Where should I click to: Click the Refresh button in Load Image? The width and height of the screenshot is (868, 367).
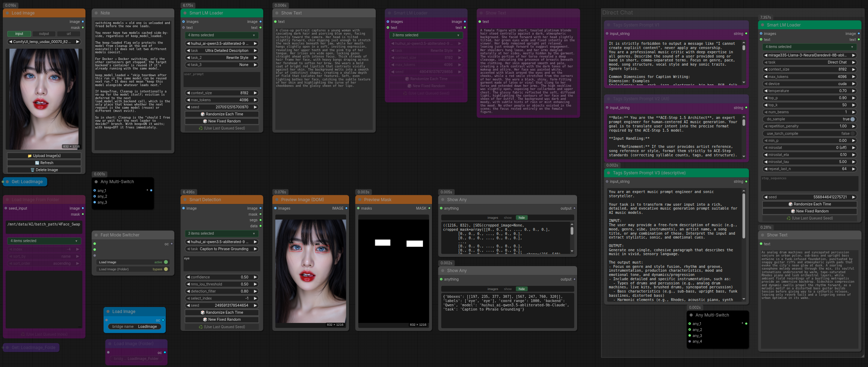[x=44, y=163]
